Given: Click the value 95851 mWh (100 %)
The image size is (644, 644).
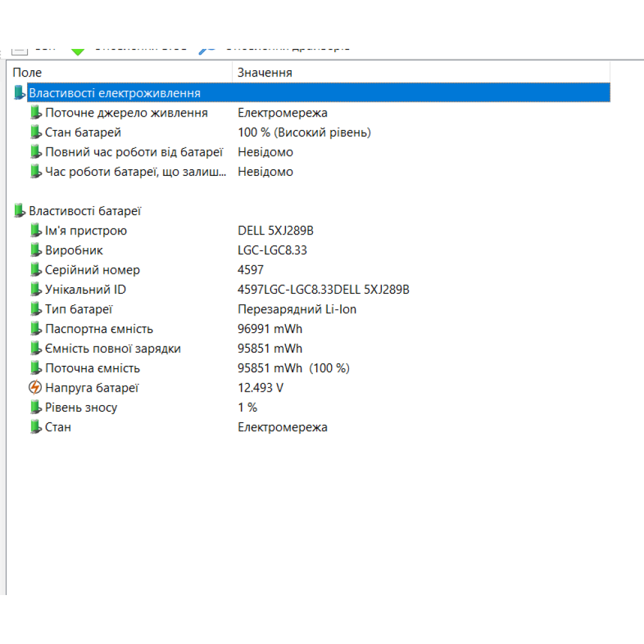Looking at the screenshot, I should point(294,368).
